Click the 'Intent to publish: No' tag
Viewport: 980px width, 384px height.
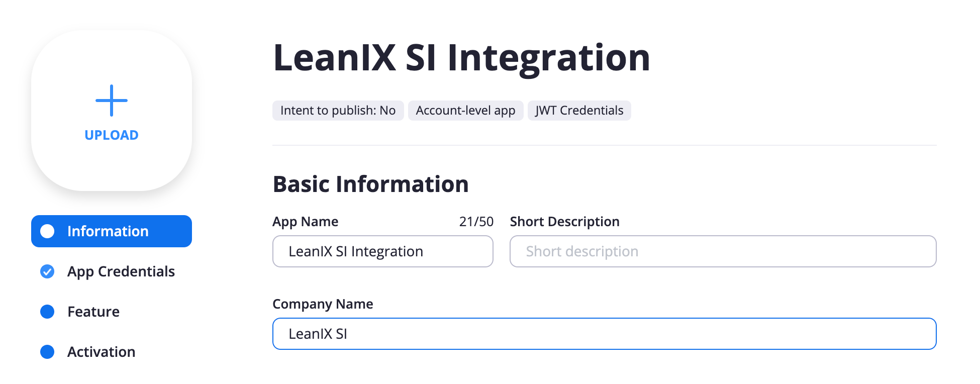tap(338, 111)
